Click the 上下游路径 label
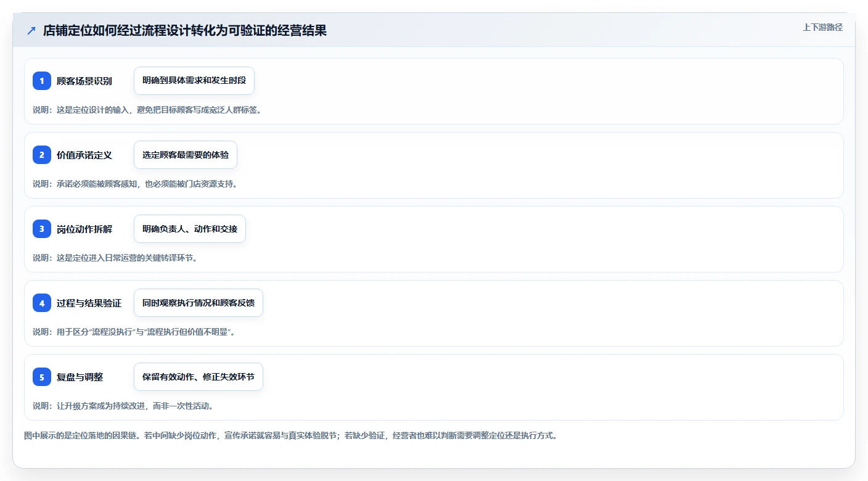Image resolution: width=868 pixels, height=481 pixels. point(822,27)
